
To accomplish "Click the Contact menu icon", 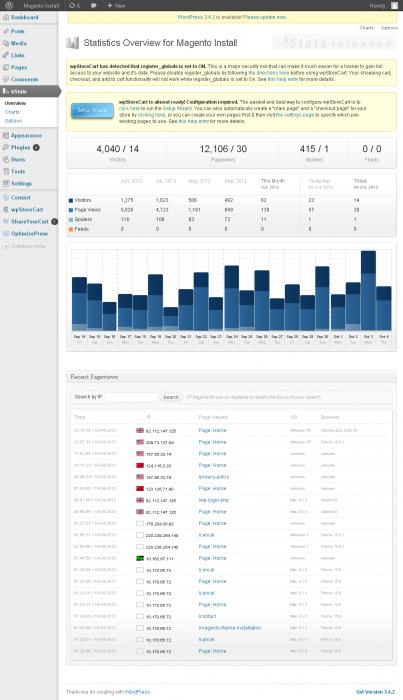I will (6, 197).
